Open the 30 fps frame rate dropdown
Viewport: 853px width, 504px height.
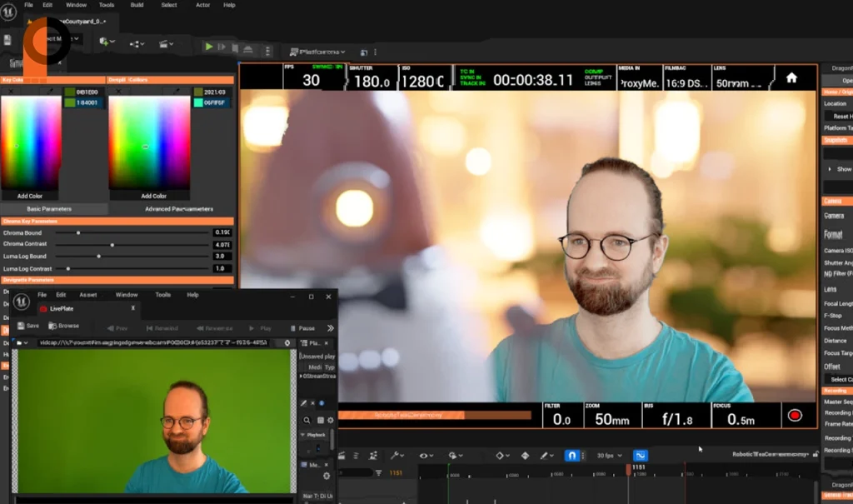(607, 456)
